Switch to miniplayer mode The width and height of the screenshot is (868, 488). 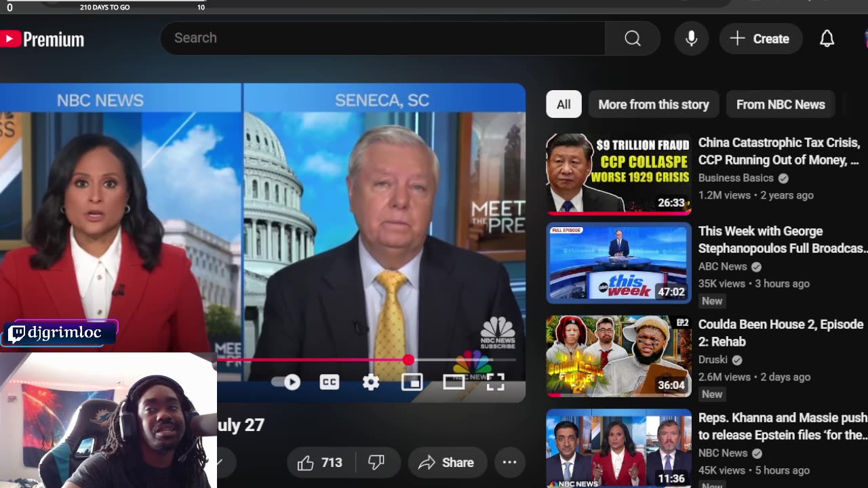coord(412,382)
